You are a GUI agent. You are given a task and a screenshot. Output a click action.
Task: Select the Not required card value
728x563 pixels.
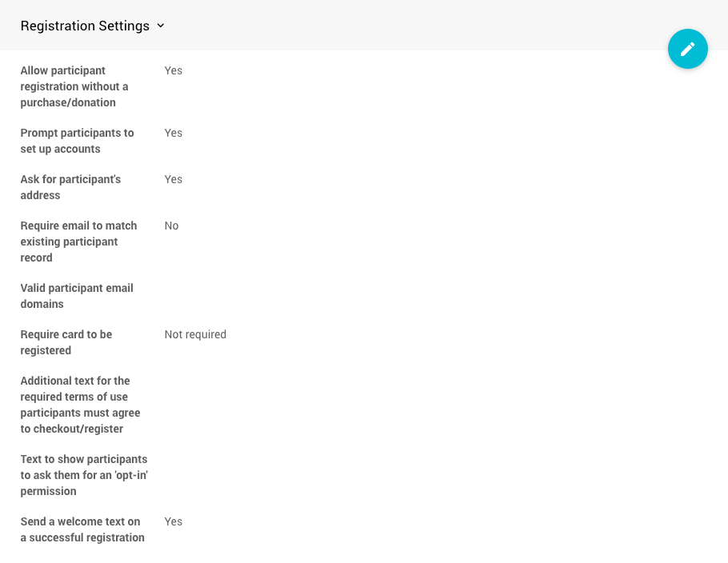(195, 334)
